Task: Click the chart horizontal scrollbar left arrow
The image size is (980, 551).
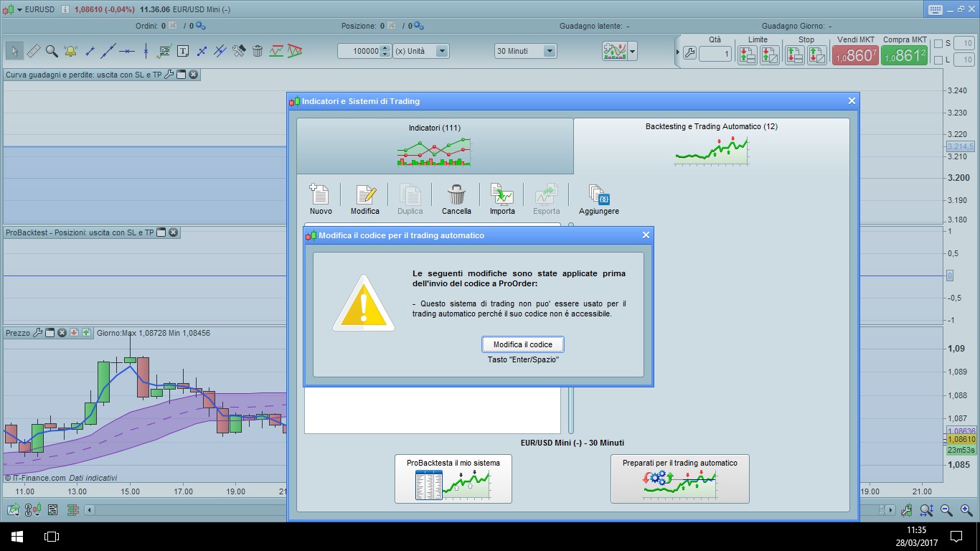Action: (x=90, y=510)
